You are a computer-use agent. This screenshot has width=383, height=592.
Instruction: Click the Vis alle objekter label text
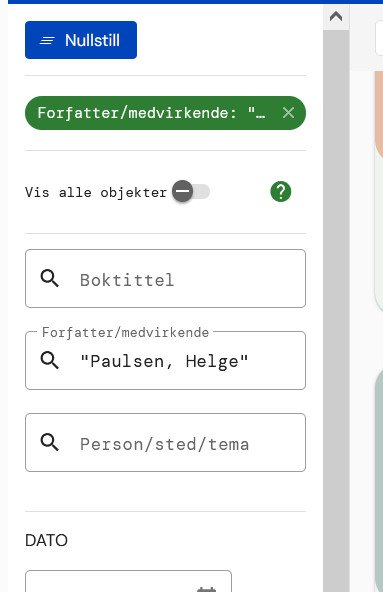click(96, 193)
